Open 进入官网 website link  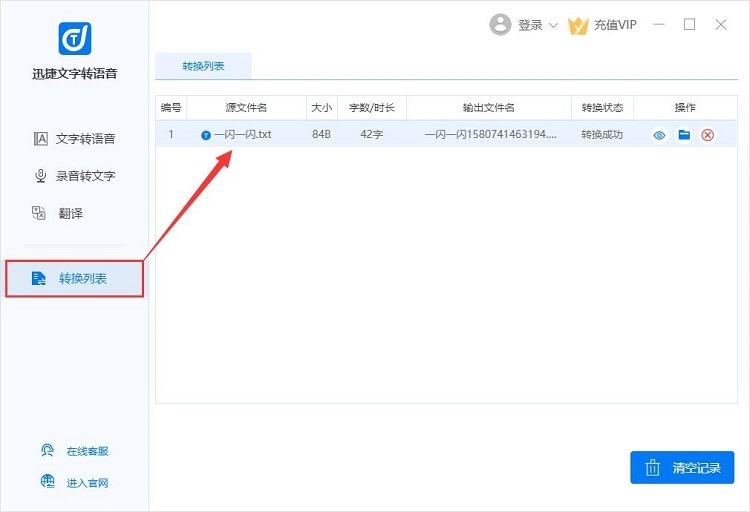88,483
